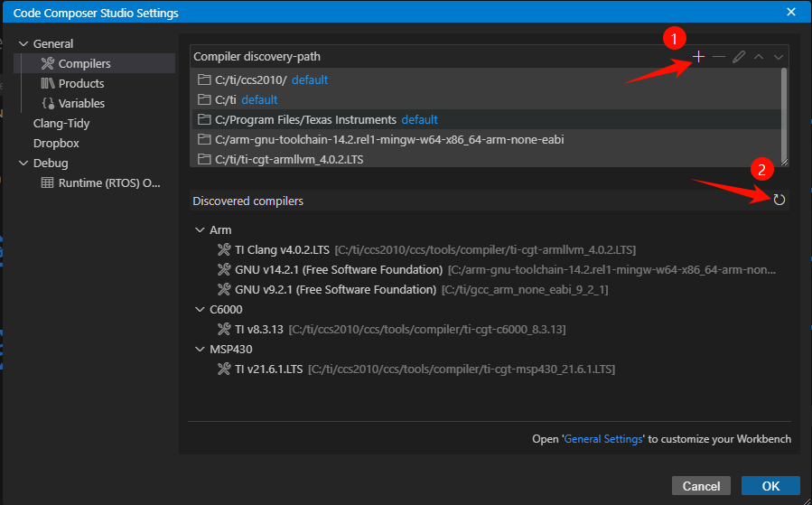The height and width of the screenshot is (505, 812).
Task: Click the Compilers wrench icon in sidebar
Action: point(48,63)
